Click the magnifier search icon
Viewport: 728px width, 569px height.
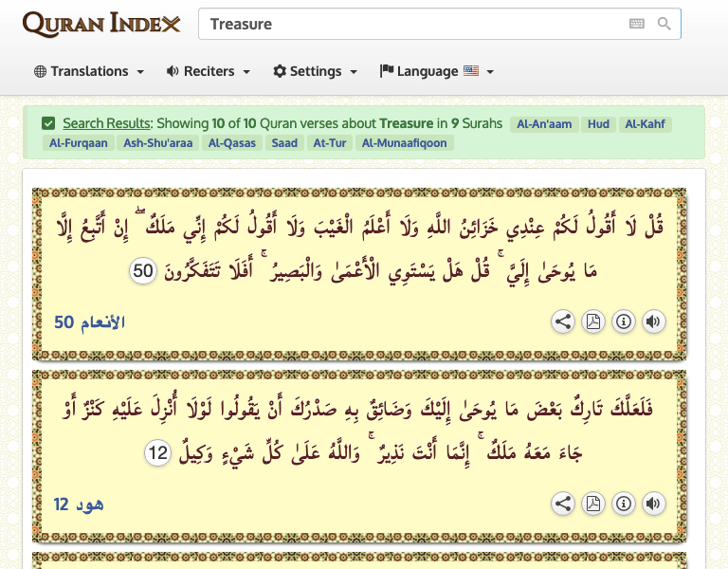pyautogui.click(x=664, y=24)
